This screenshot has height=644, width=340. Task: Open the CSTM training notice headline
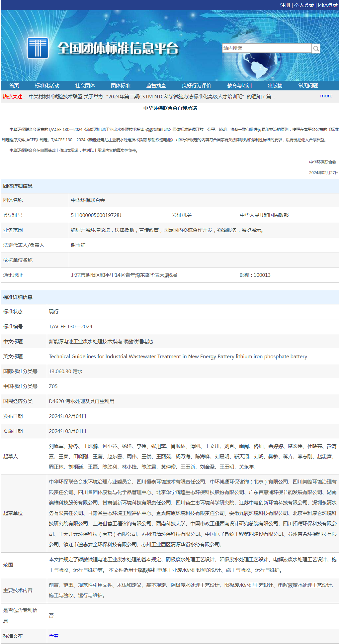coord(151,97)
